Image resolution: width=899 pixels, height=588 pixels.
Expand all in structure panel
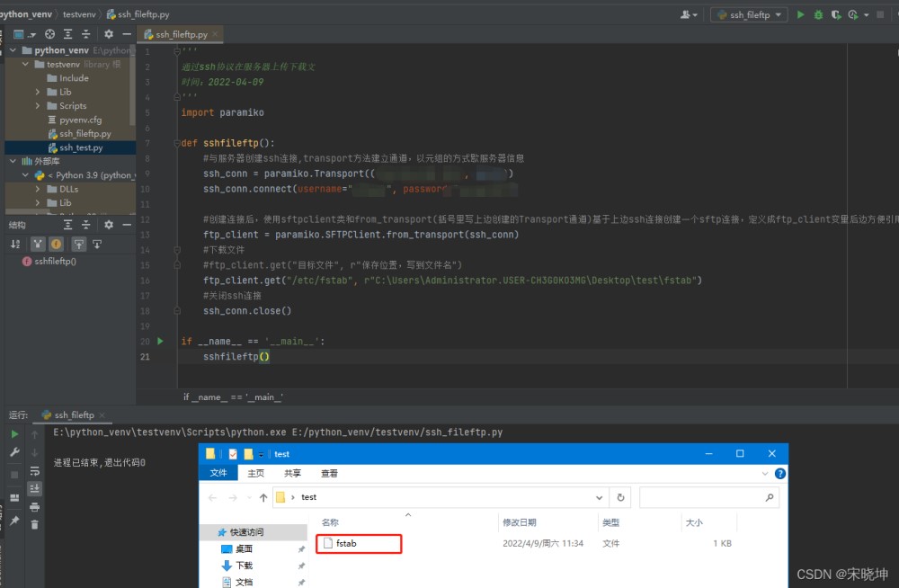point(67,225)
